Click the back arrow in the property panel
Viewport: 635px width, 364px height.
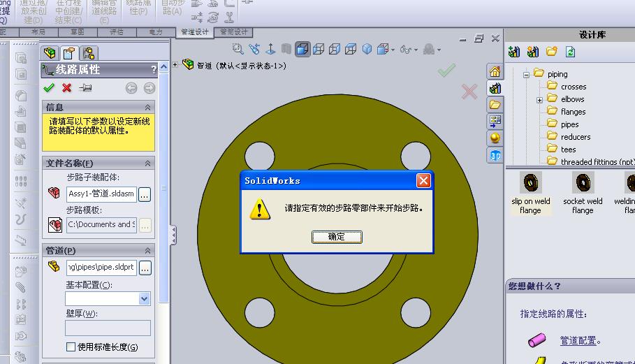click(131, 88)
